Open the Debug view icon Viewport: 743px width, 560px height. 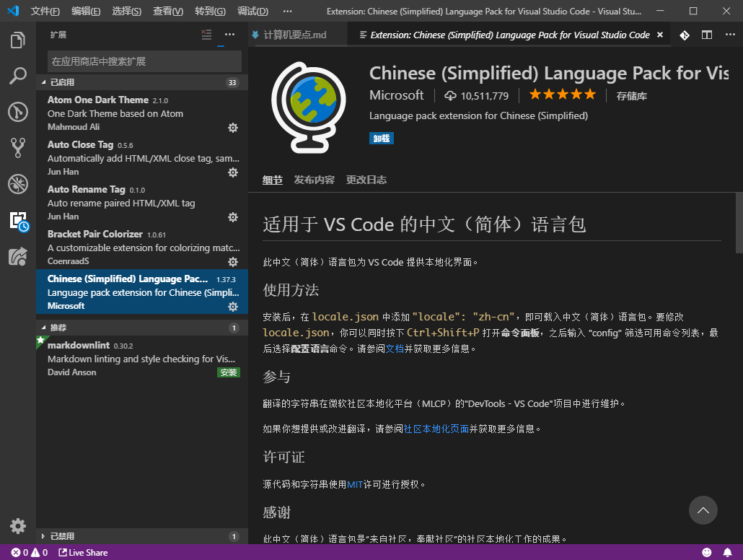pyautogui.click(x=18, y=184)
